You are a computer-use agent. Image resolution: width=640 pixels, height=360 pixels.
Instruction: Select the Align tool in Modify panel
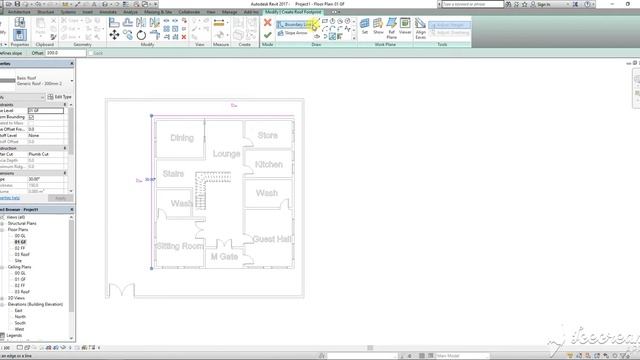(114, 22)
